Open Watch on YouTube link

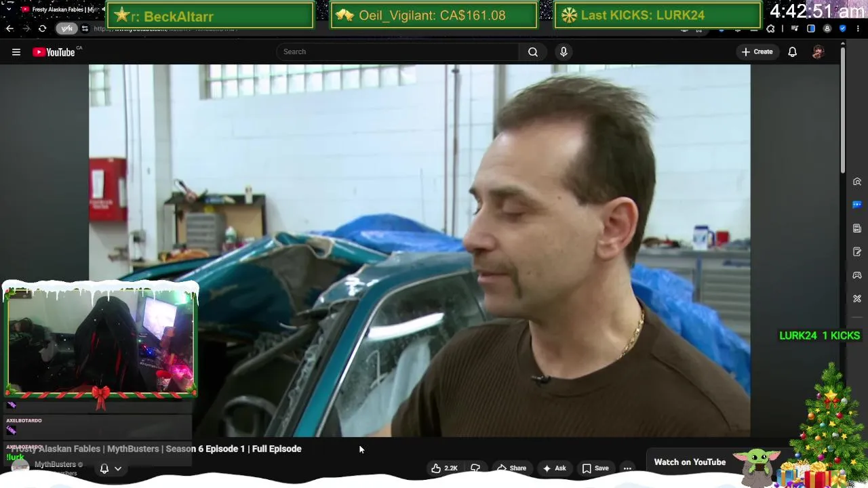click(690, 462)
